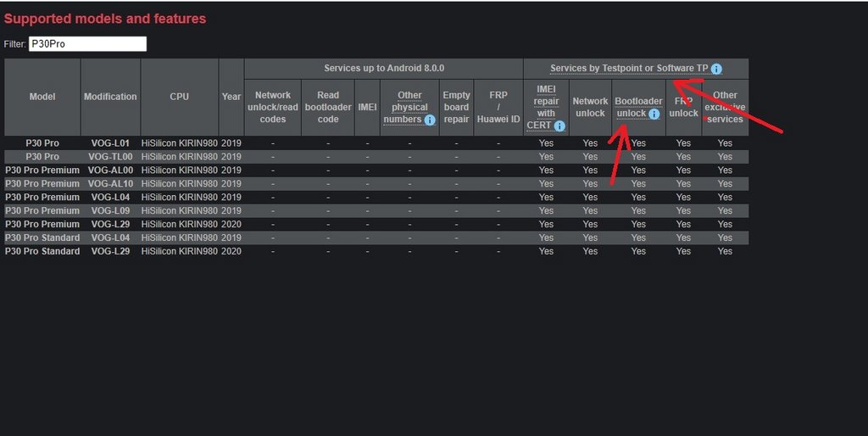The image size is (868, 436).
Task: Click the Model column header
Action: click(x=42, y=97)
